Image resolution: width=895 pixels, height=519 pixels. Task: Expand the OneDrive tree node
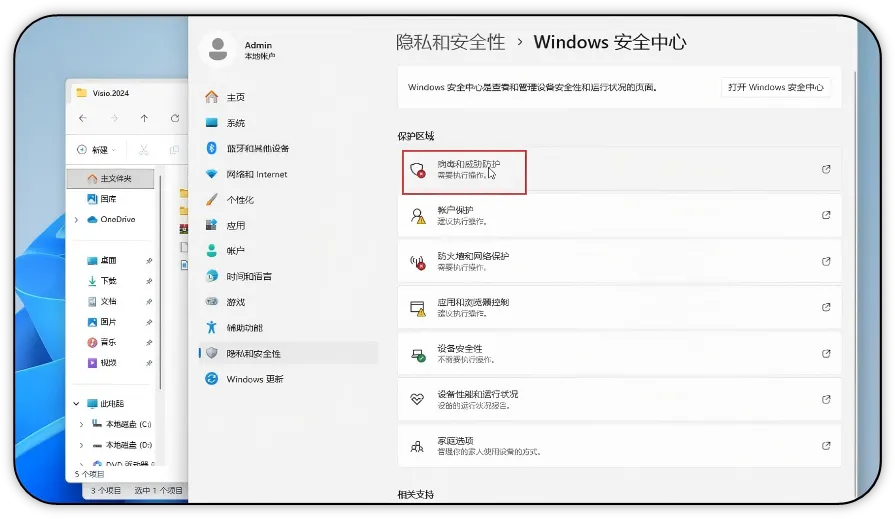tap(76, 219)
